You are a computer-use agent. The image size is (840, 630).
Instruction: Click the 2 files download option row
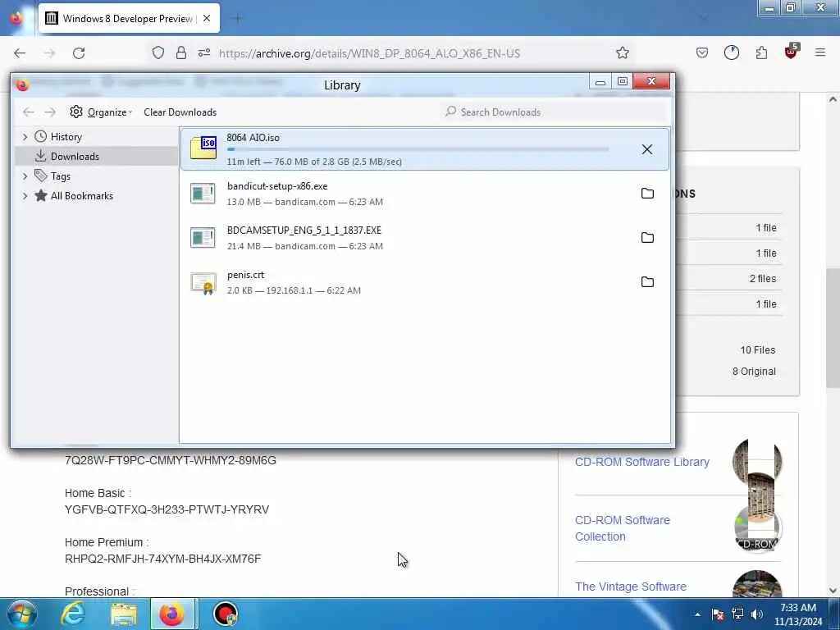pyautogui.click(x=728, y=279)
